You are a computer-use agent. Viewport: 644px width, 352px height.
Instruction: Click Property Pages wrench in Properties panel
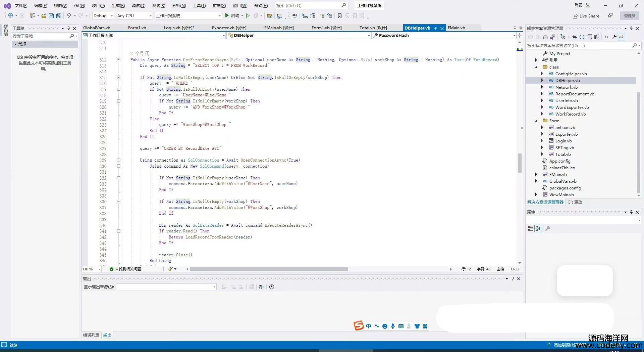[x=548, y=228]
